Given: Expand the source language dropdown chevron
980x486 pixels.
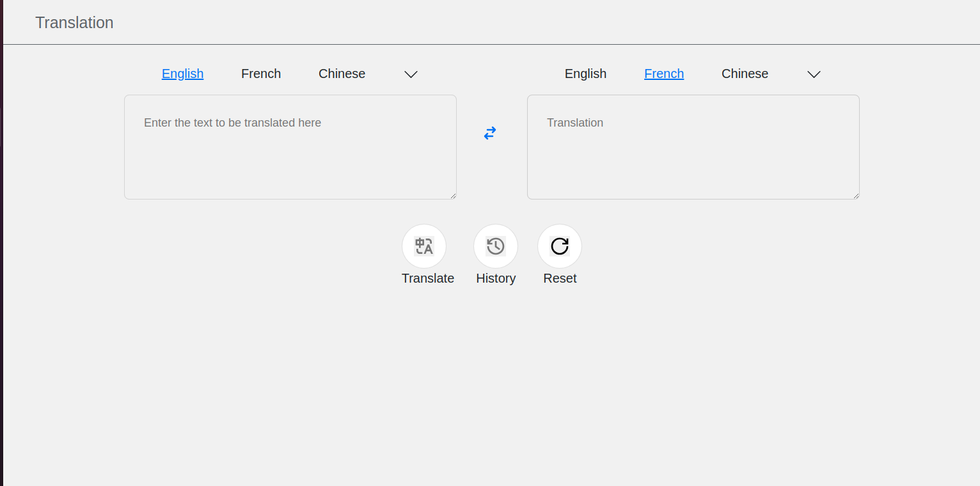Looking at the screenshot, I should 411,74.
